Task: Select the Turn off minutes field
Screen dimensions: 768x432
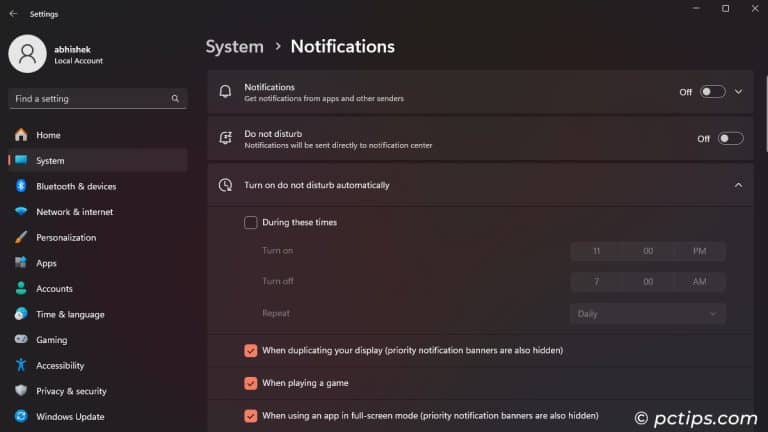Action: pos(648,282)
